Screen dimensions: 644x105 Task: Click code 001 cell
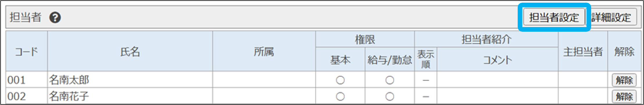click(x=27, y=80)
